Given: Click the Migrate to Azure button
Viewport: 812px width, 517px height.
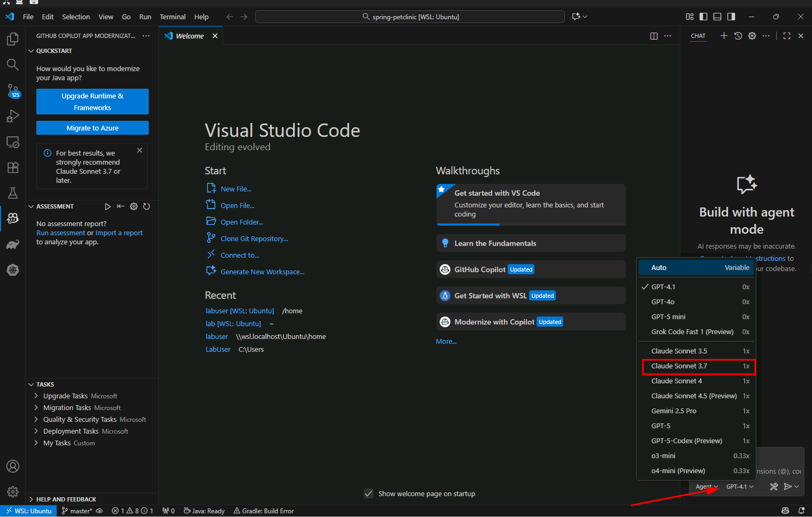Looking at the screenshot, I should coord(92,128).
